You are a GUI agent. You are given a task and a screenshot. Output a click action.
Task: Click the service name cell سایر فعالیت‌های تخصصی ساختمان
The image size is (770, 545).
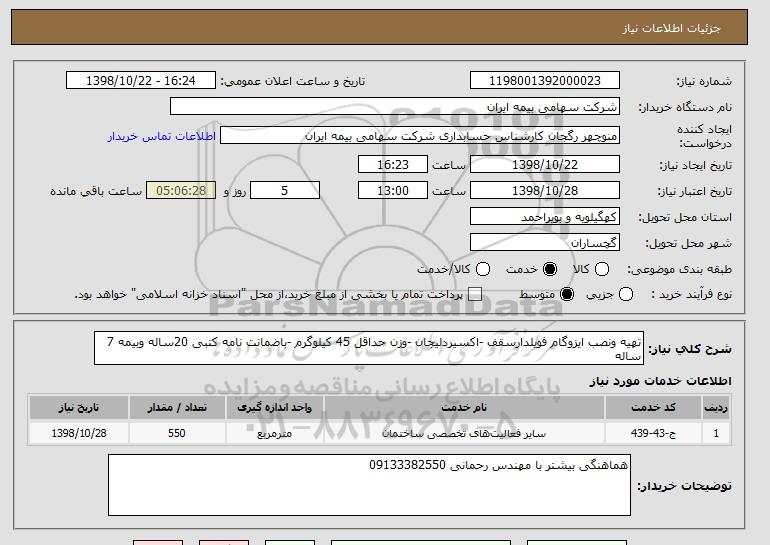pos(464,434)
